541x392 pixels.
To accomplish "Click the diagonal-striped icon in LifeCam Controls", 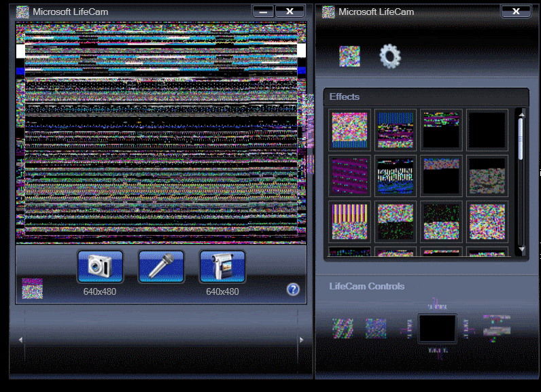I will click(343, 328).
